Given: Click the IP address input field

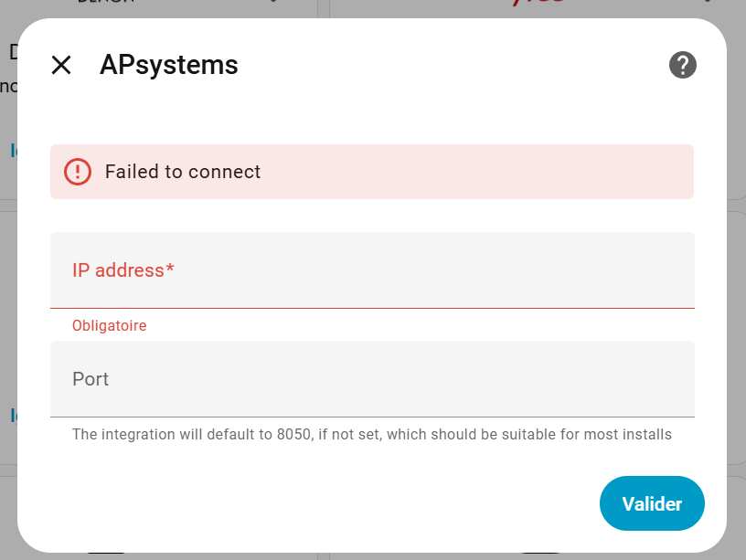Looking at the screenshot, I should (372, 270).
